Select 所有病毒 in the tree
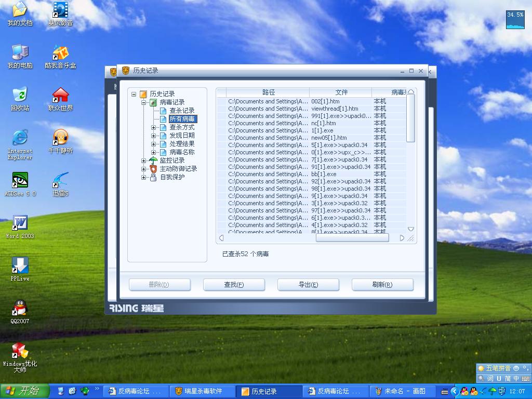Viewport: 532px width, 399px height. [x=182, y=119]
